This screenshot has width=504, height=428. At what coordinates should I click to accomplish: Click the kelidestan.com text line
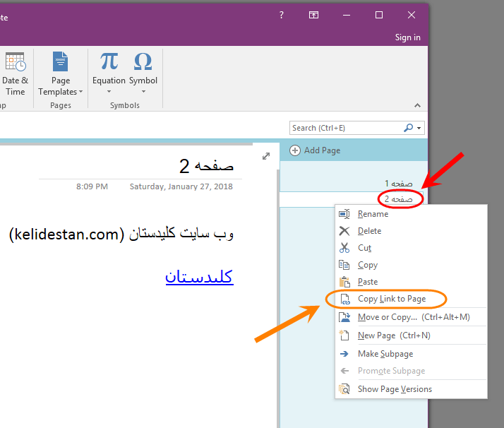tap(121, 234)
